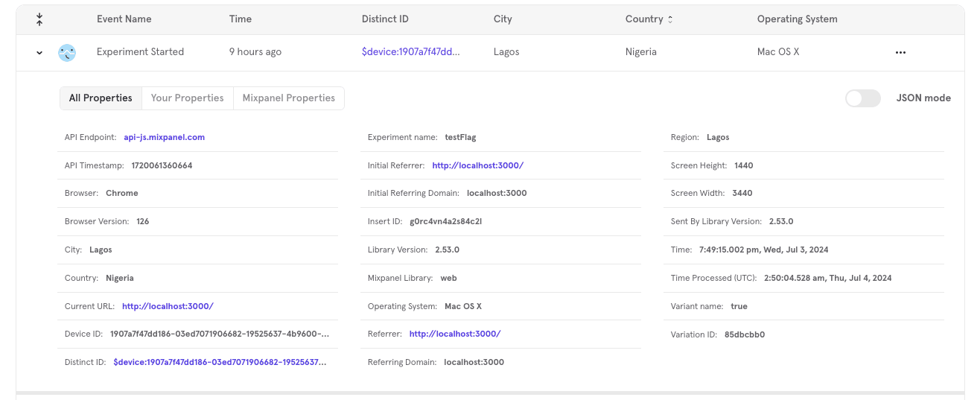Click Referring Domain value localhost:3000
The height and width of the screenshot is (400, 980).
[x=474, y=362]
